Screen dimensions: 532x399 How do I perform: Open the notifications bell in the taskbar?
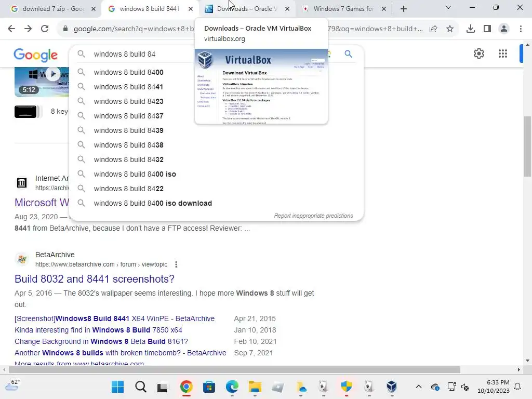[x=517, y=387]
